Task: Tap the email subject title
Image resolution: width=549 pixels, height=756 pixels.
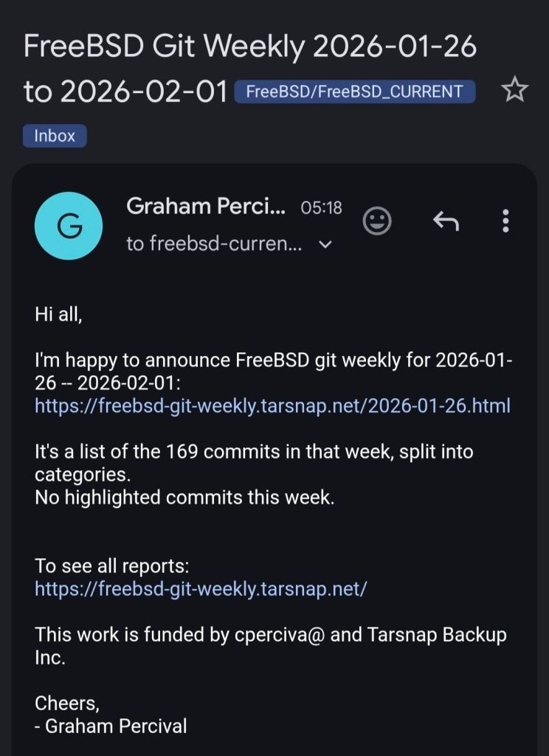Action: point(249,47)
